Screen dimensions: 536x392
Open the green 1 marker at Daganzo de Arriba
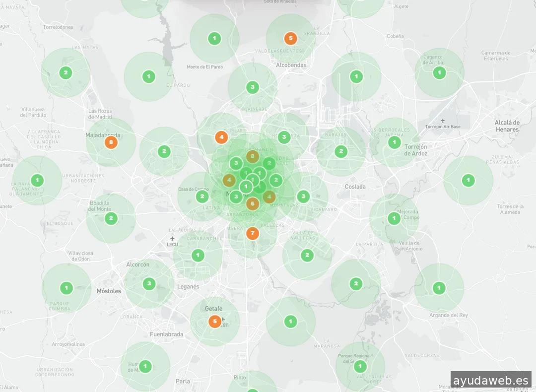coord(439,73)
